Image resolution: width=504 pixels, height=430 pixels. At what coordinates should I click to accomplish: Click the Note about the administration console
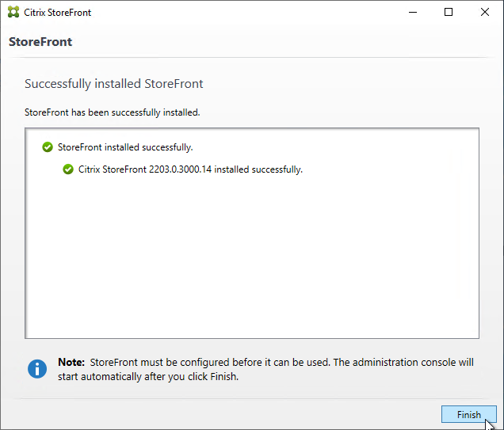265,369
